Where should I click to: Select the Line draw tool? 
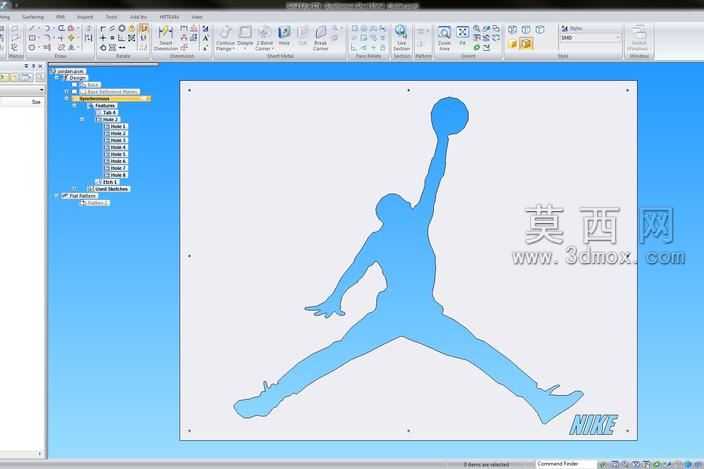pos(32,28)
